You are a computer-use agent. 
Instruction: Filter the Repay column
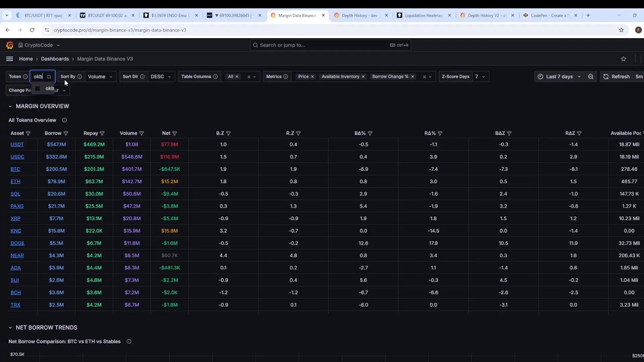tap(102, 133)
